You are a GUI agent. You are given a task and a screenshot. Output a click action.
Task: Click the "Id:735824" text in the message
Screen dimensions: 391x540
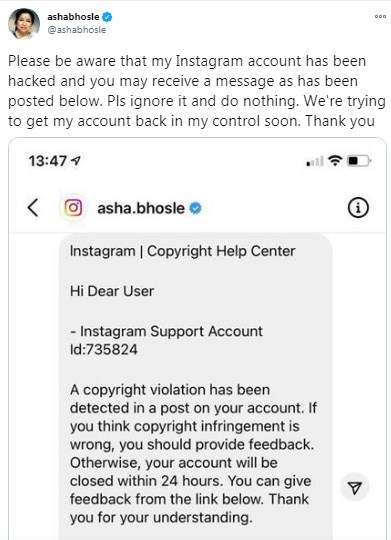point(104,350)
